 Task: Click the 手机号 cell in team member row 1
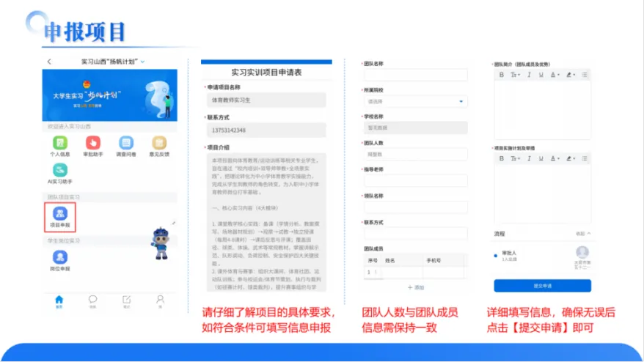(443, 272)
